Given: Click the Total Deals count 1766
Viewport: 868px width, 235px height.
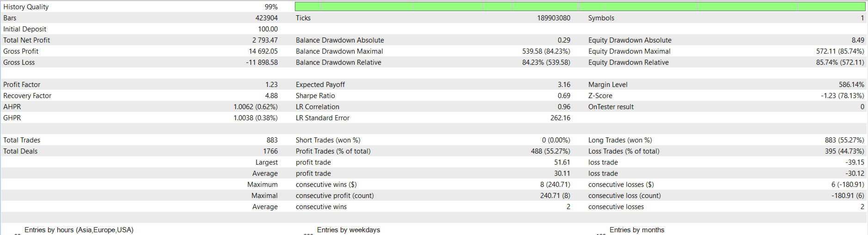Looking at the screenshot, I should (x=270, y=151).
